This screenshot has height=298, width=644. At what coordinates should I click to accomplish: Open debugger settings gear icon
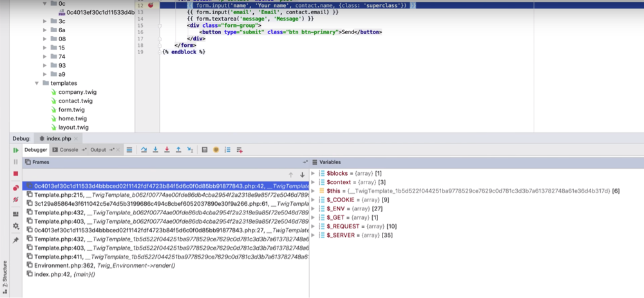pyautogui.click(x=15, y=226)
